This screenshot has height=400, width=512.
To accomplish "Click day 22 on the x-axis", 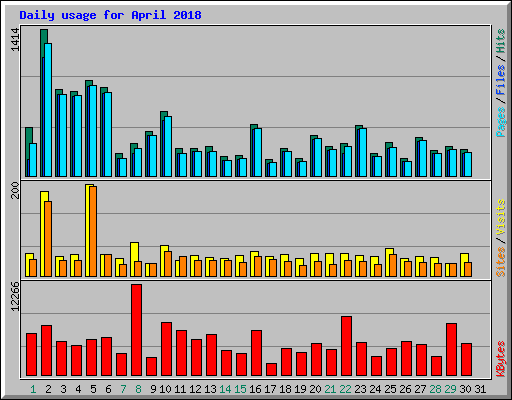I will pos(345,389).
